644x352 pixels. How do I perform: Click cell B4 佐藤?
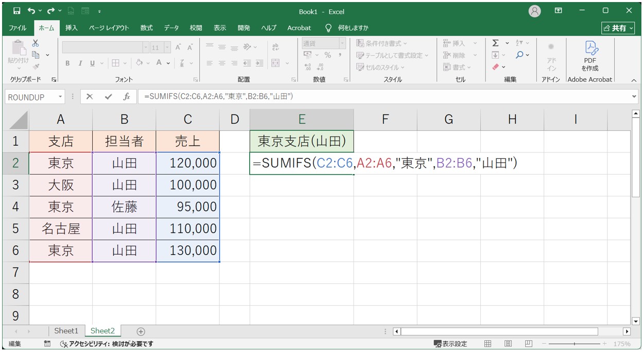click(x=124, y=207)
